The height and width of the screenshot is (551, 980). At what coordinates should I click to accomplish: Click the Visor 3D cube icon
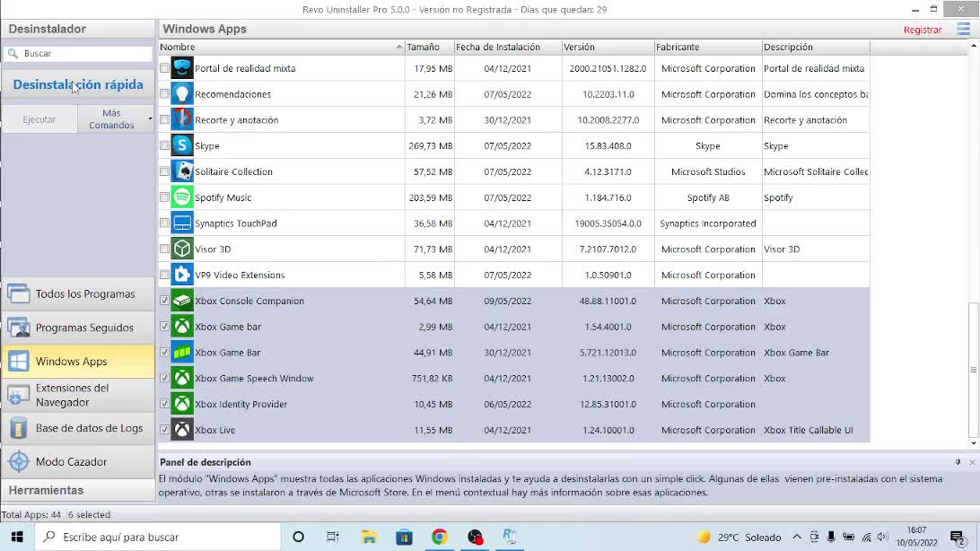click(182, 249)
